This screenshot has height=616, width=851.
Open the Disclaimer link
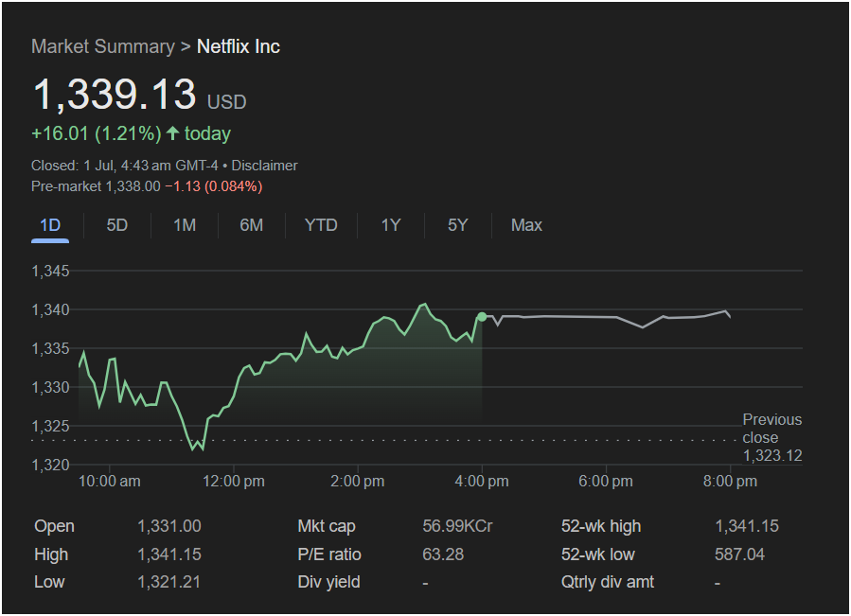click(x=264, y=166)
